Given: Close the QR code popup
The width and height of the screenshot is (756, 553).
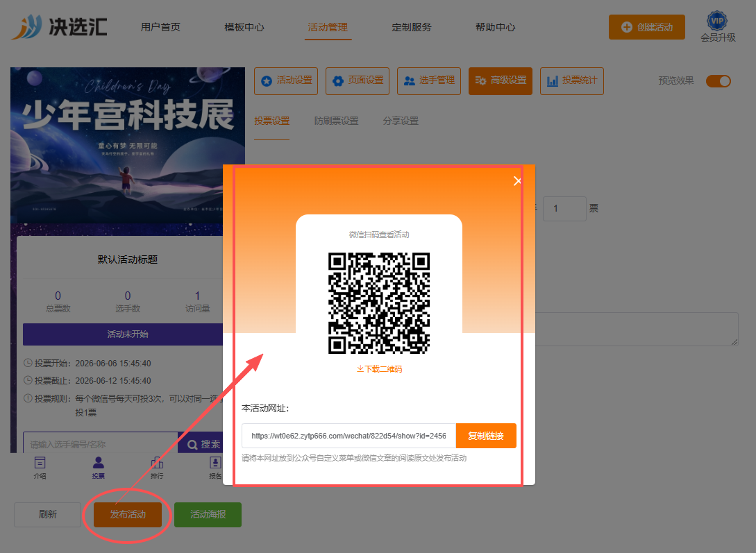Looking at the screenshot, I should [517, 181].
